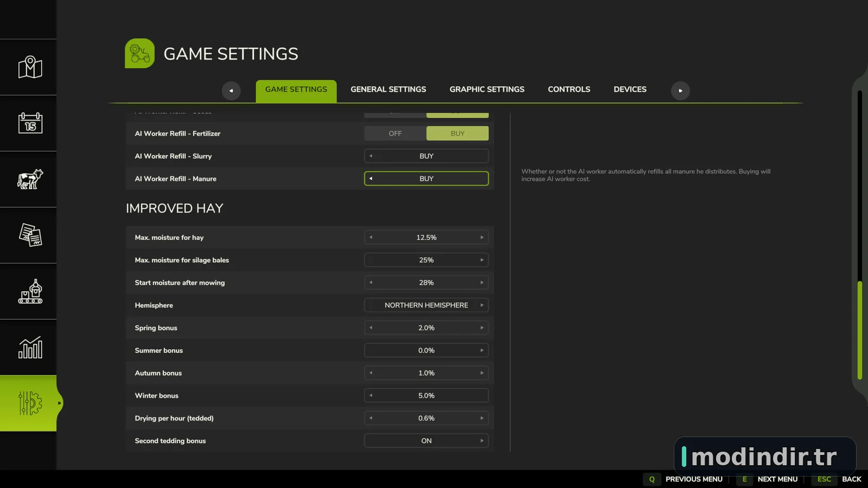Open the Controls tab
This screenshot has height=488, width=868.
(x=569, y=89)
